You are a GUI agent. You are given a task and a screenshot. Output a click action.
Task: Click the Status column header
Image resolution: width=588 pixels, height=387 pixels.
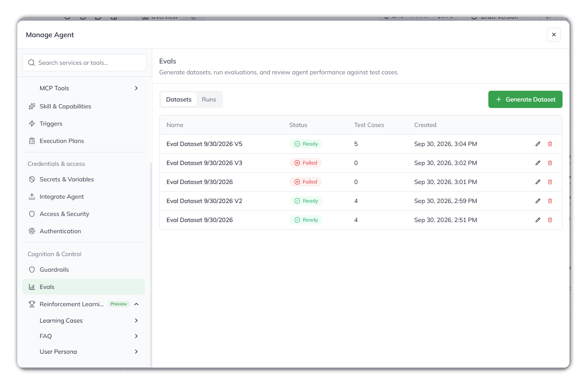(298, 125)
